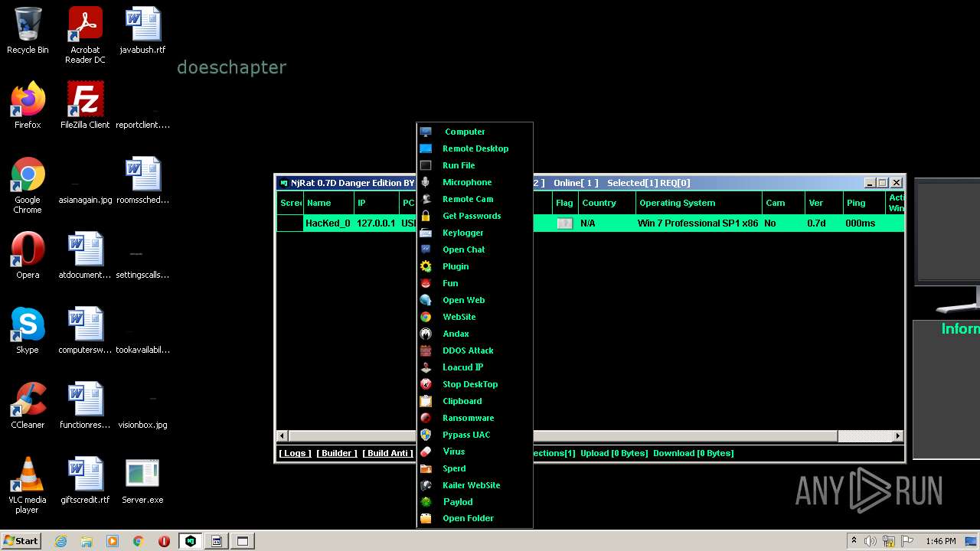
Task: Open the Firefox desktop shortcut
Action: [28, 106]
